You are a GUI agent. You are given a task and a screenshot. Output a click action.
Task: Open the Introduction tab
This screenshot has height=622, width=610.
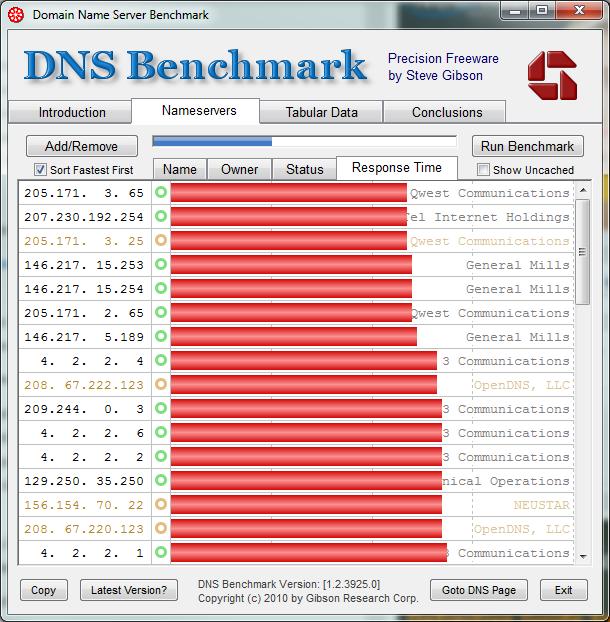[70, 112]
